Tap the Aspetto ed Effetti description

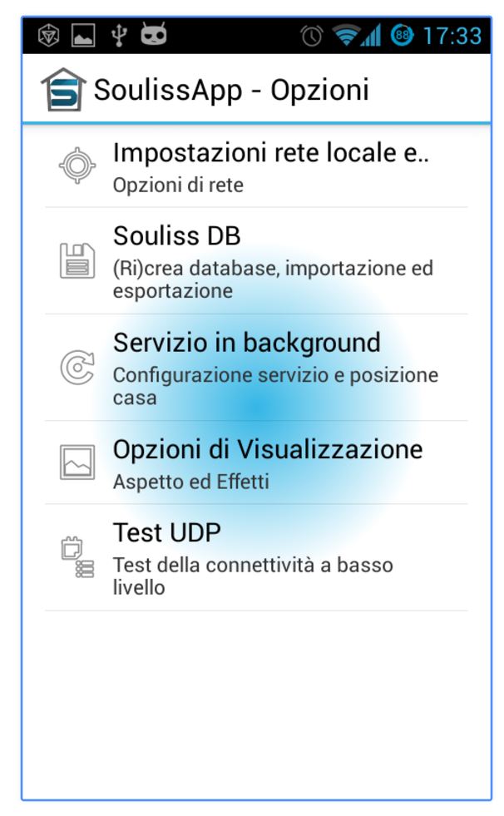190,482
